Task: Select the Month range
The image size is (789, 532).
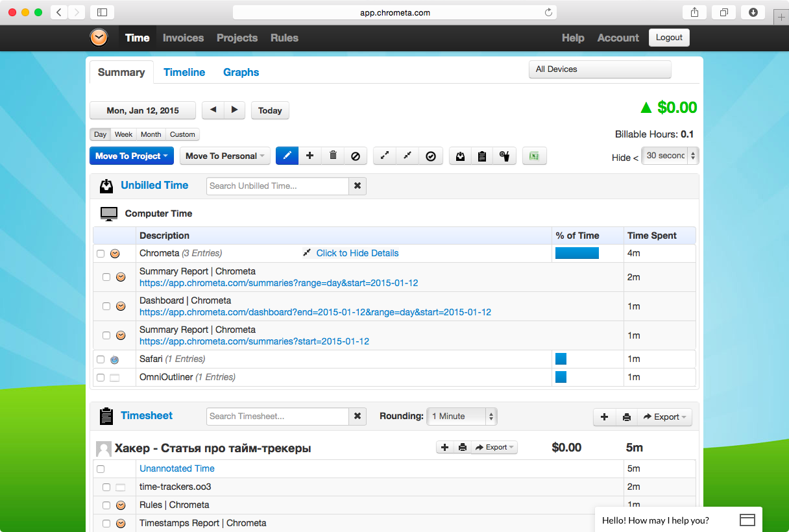Action: pyautogui.click(x=151, y=134)
